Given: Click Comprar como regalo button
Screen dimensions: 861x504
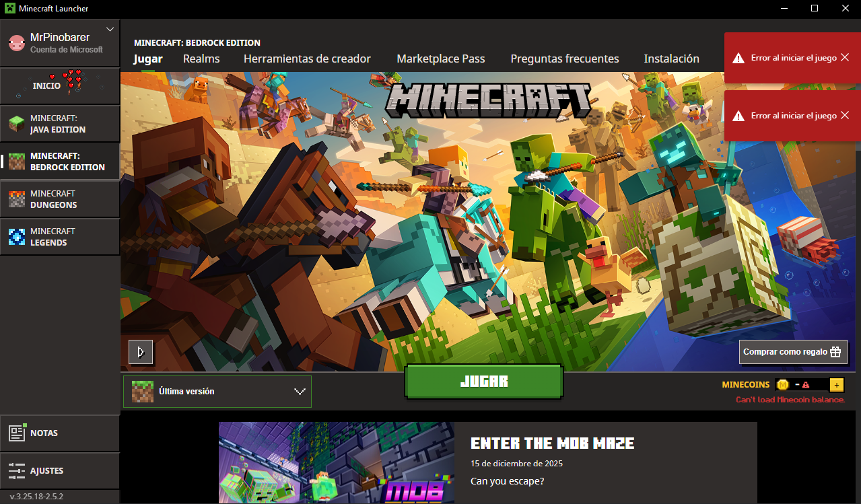Looking at the screenshot, I should [793, 352].
